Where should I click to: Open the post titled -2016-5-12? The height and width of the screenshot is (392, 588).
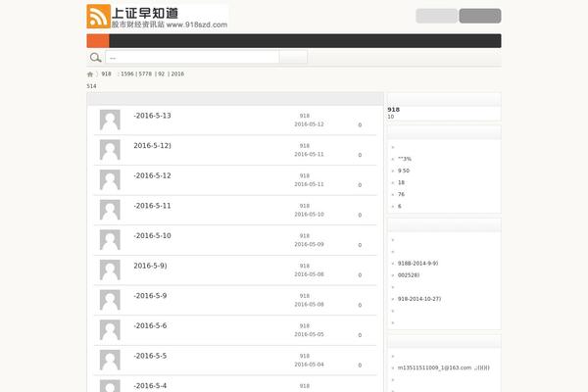point(152,175)
